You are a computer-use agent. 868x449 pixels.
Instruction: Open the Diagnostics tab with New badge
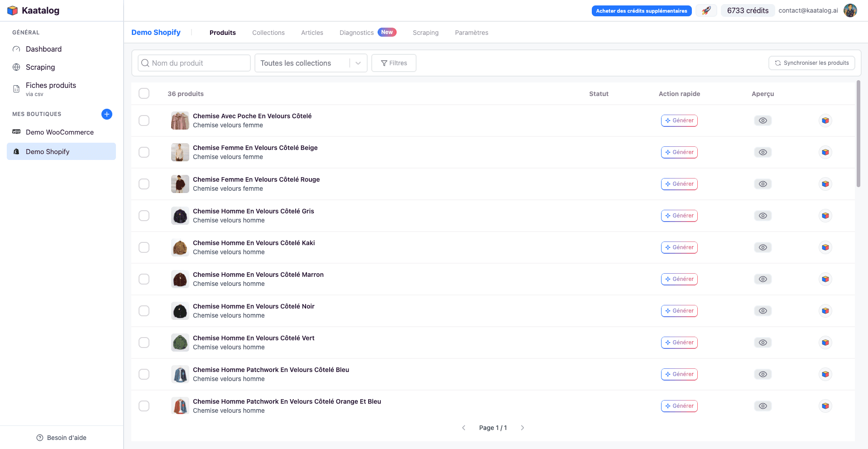click(x=356, y=32)
